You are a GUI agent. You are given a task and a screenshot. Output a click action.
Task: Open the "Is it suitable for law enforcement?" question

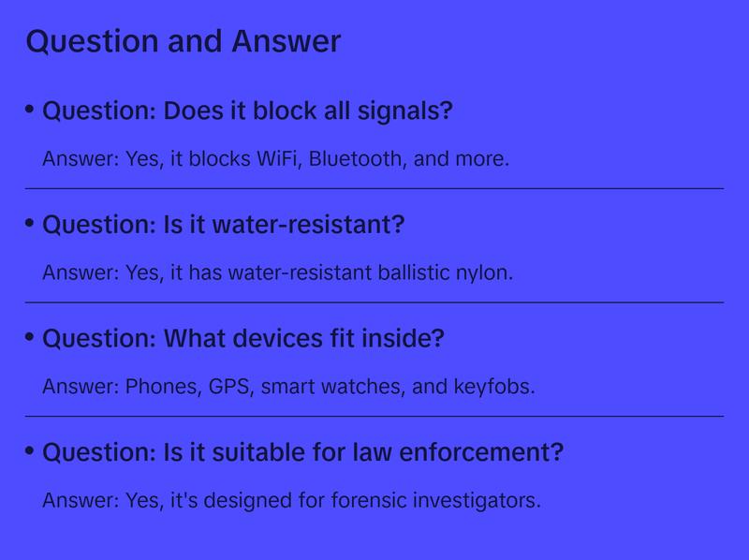click(302, 453)
